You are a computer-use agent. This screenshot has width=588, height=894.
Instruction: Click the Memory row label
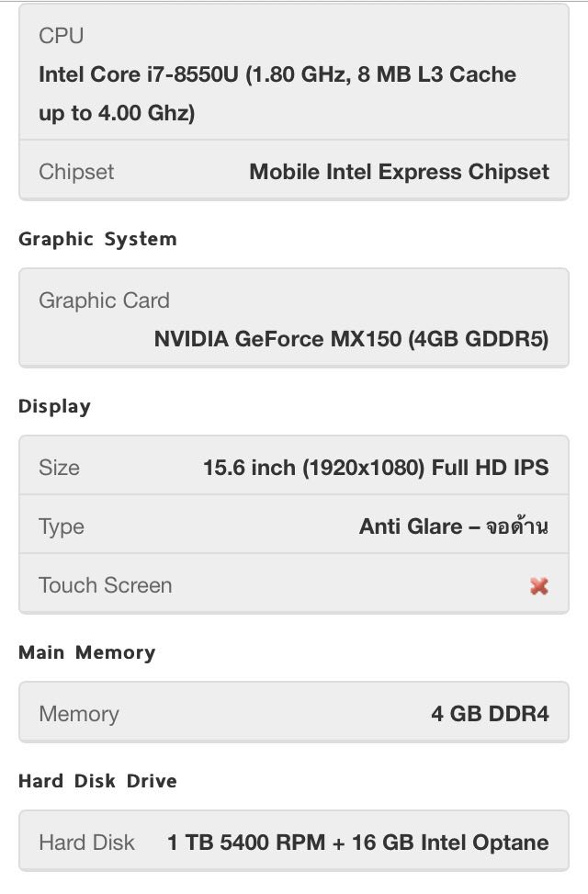pyautogui.click(x=78, y=714)
